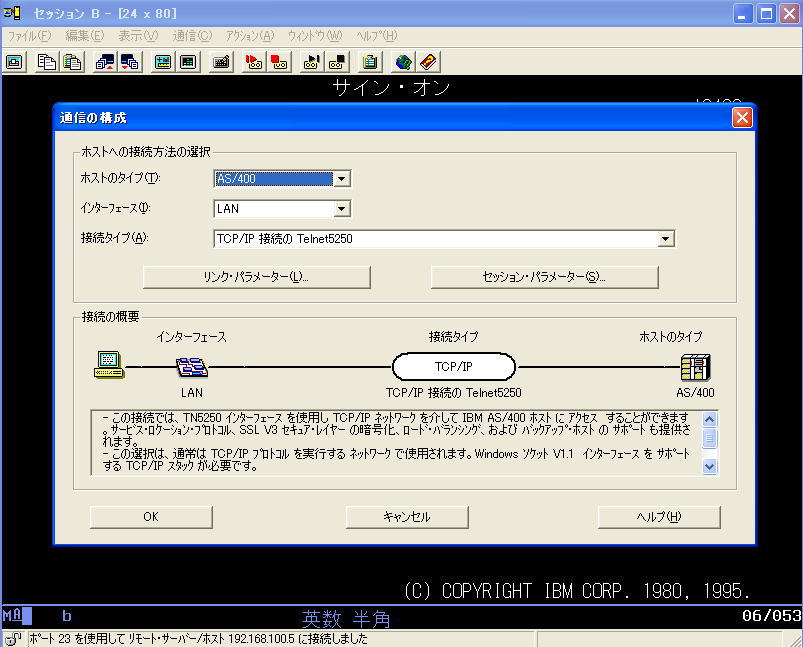
Task: Click the Print Screen toolbar icon
Action: click(x=14, y=62)
